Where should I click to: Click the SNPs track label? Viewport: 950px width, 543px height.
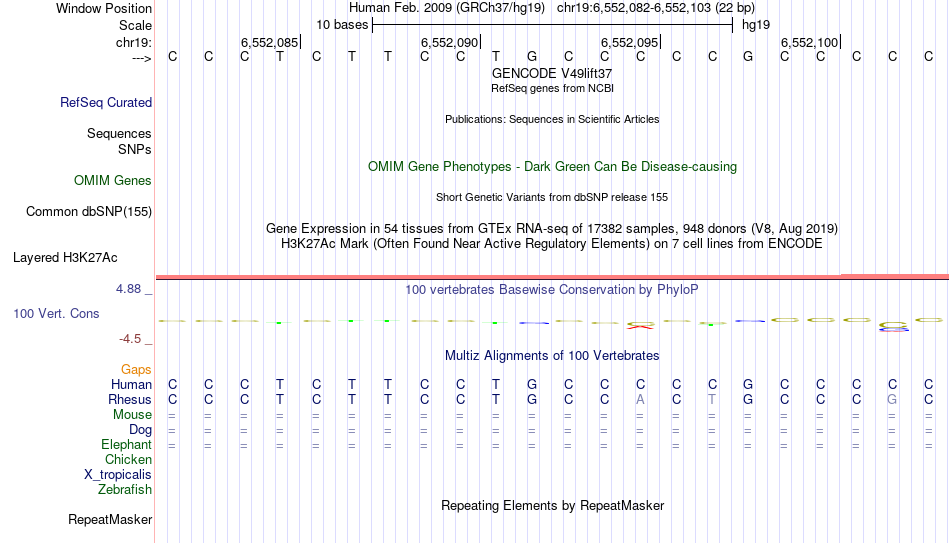(x=135, y=149)
